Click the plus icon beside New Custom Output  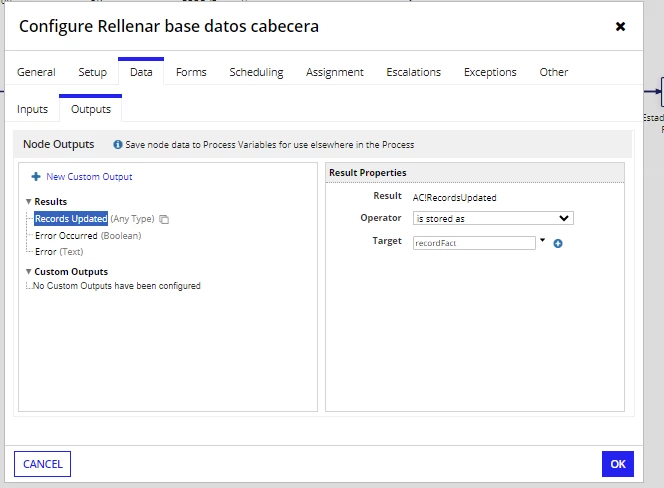[x=36, y=177]
